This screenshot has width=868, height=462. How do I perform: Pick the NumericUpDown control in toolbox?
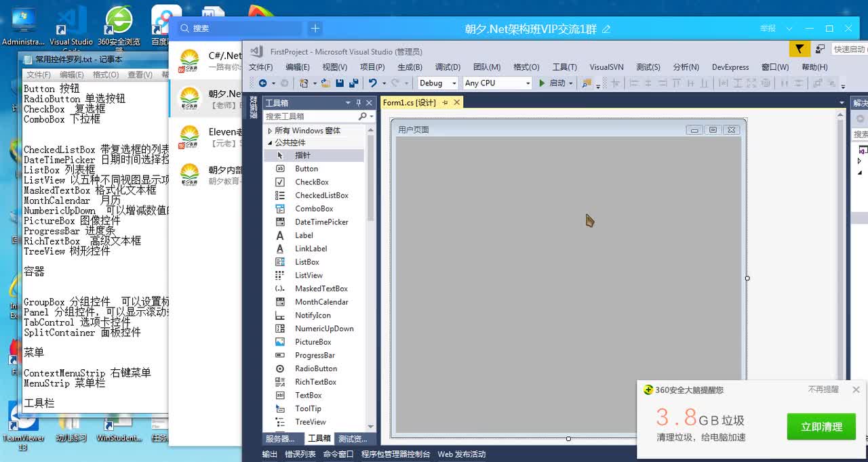[314, 329]
